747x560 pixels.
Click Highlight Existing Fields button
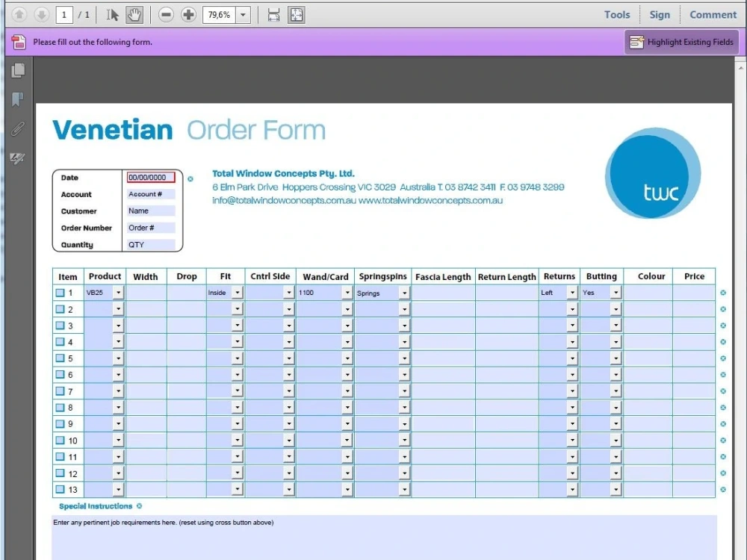(681, 42)
